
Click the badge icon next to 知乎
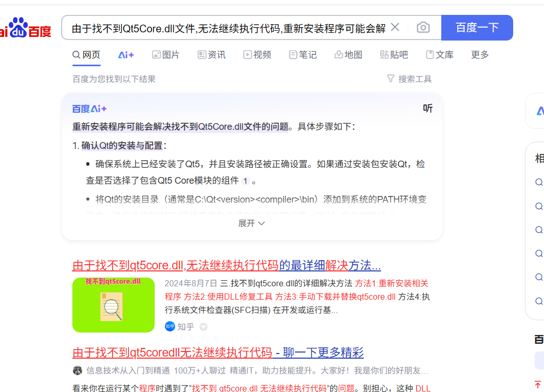point(203,327)
